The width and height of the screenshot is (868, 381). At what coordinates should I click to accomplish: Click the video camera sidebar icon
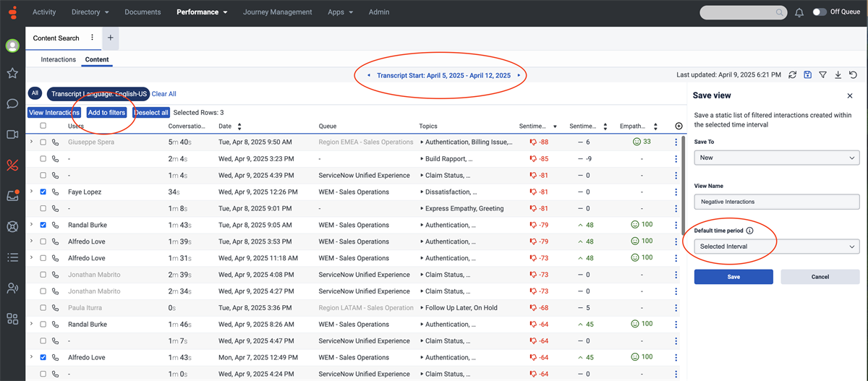click(12, 134)
